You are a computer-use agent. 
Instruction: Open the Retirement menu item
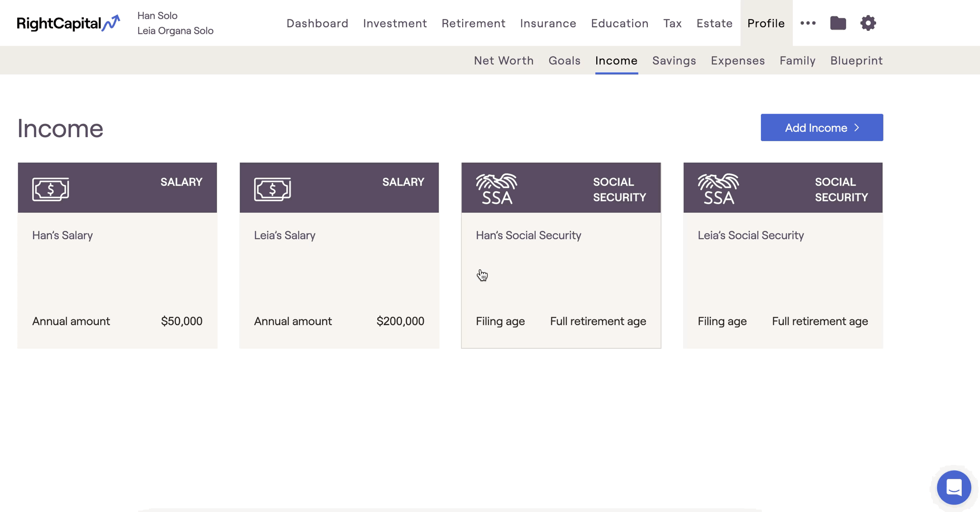[473, 23]
